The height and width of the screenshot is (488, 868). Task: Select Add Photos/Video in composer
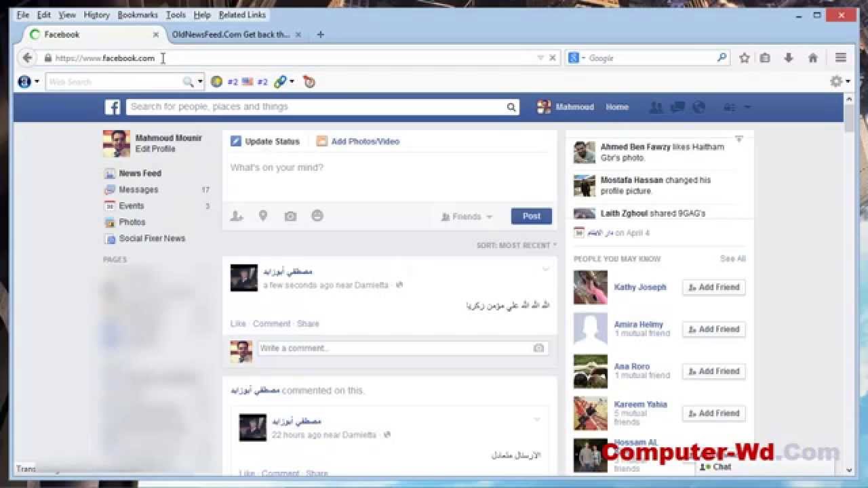coord(358,142)
